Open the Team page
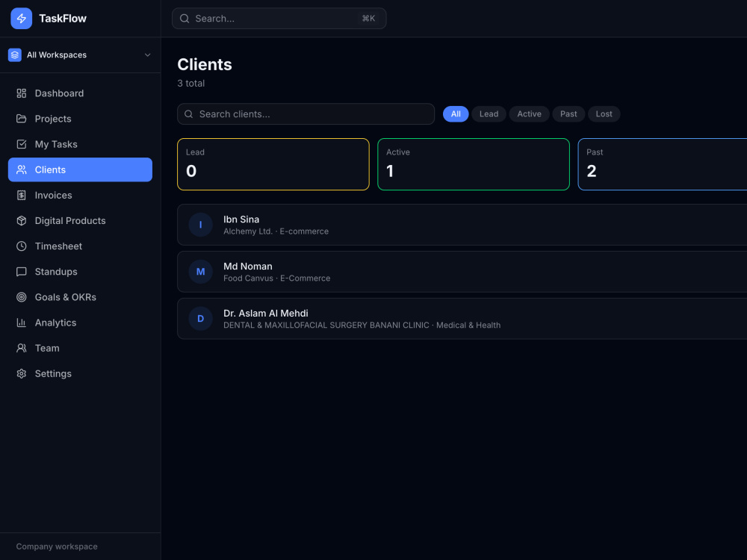 (80, 348)
